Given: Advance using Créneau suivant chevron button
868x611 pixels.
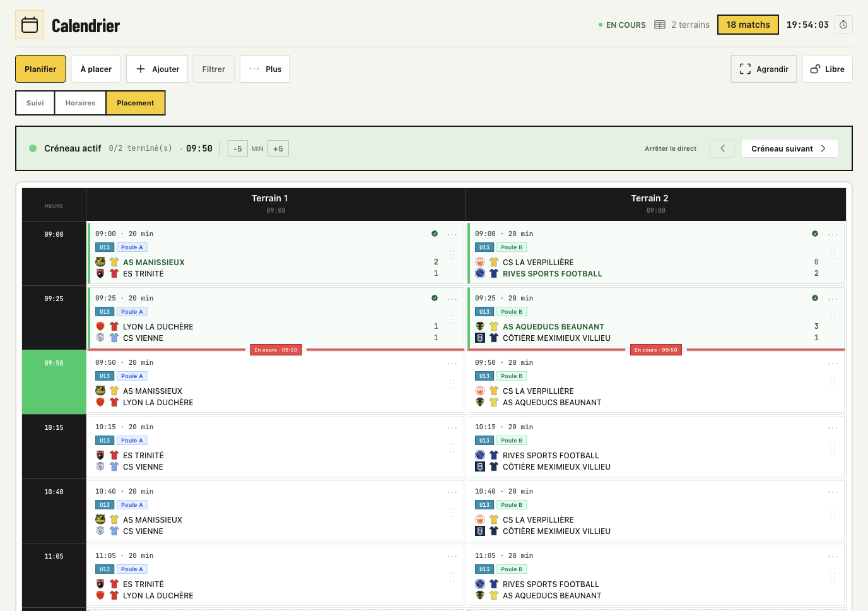Looking at the screenshot, I should (790, 148).
